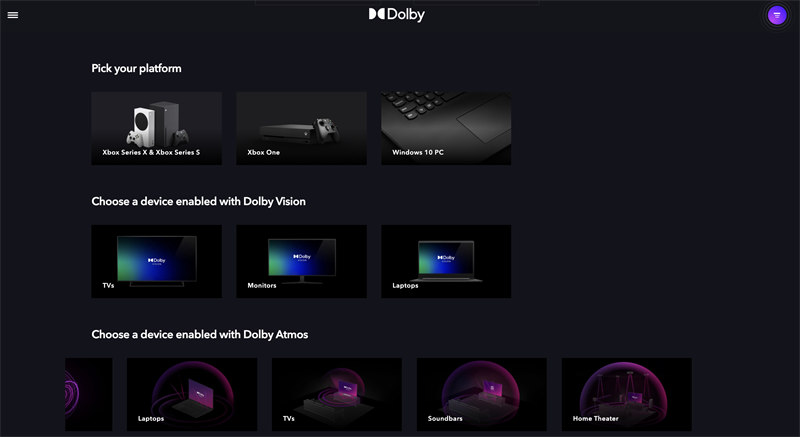Click the Windows 10 PC label

[x=418, y=152]
